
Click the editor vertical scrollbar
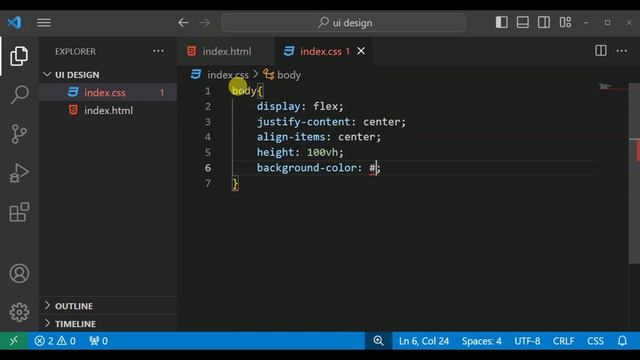[634, 173]
